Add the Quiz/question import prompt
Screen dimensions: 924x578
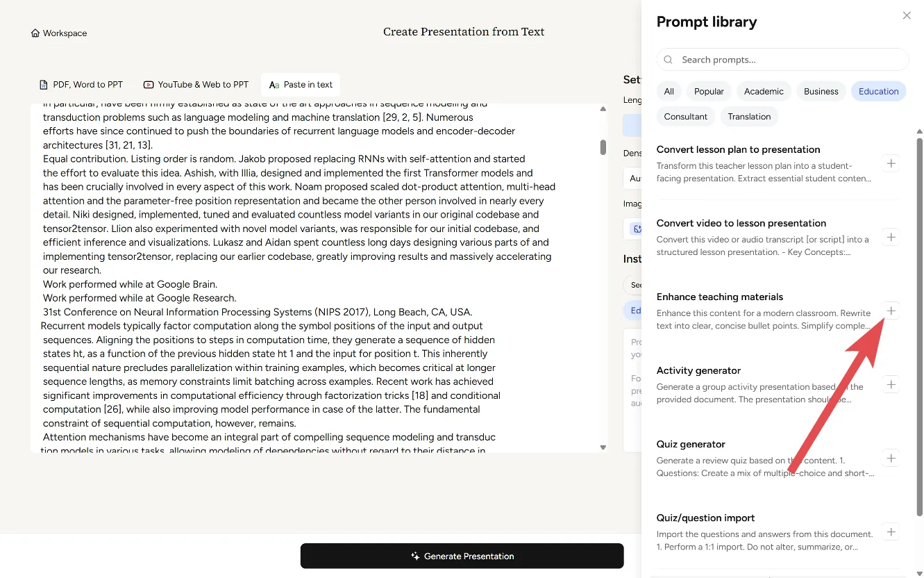tap(891, 532)
